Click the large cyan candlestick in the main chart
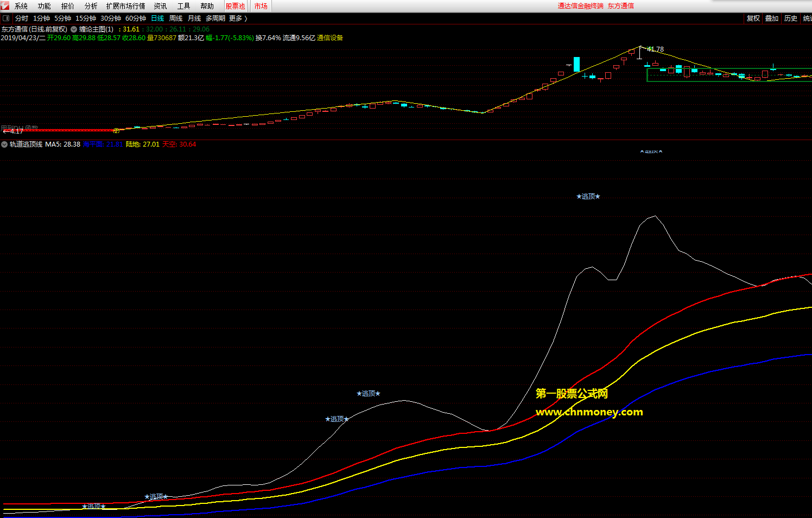This screenshot has width=812, height=518. click(576, 65)
